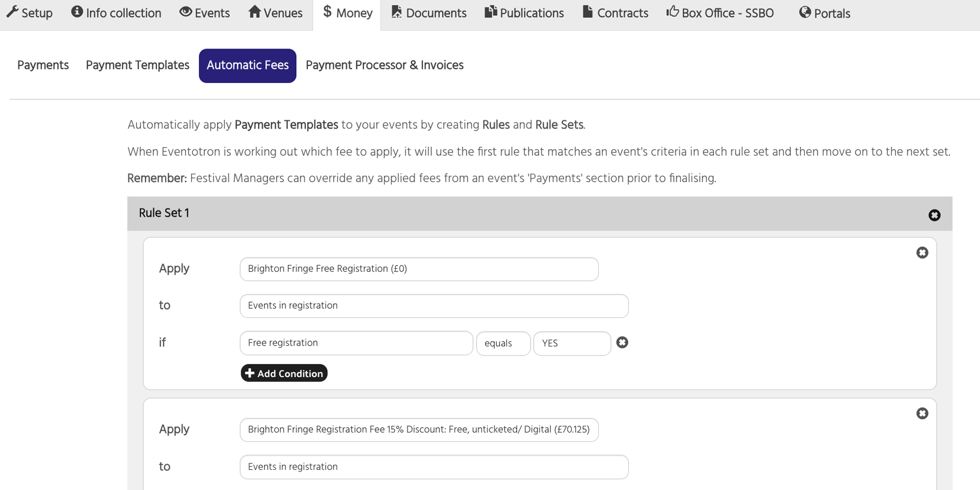
Task: Click the dollar sign icon beside Money
Action: click(x=327, y=12)
